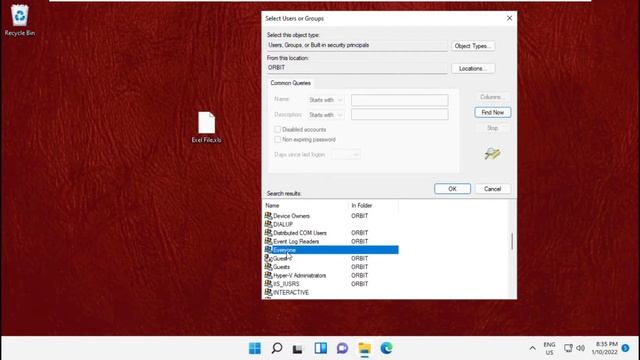Image resolution: width=640 pixels, height=360 pixels.
Task: Click the Stop search button
Action: pos(493,128)
